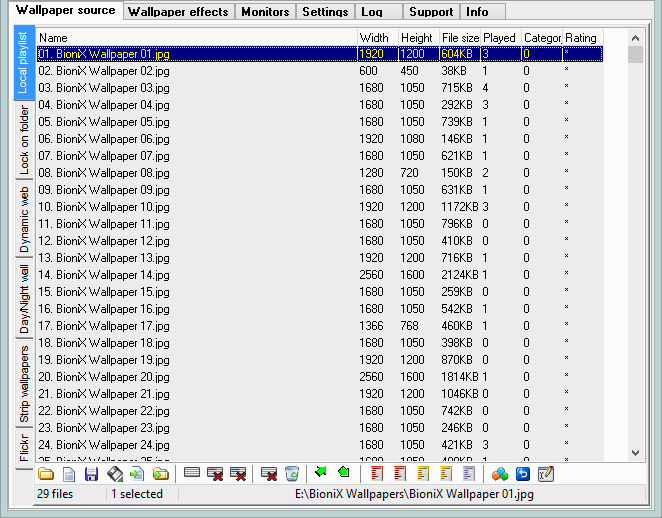Click the remove icon beside the recycle bin
The image size is (662, 518).
tap(269, 474)
